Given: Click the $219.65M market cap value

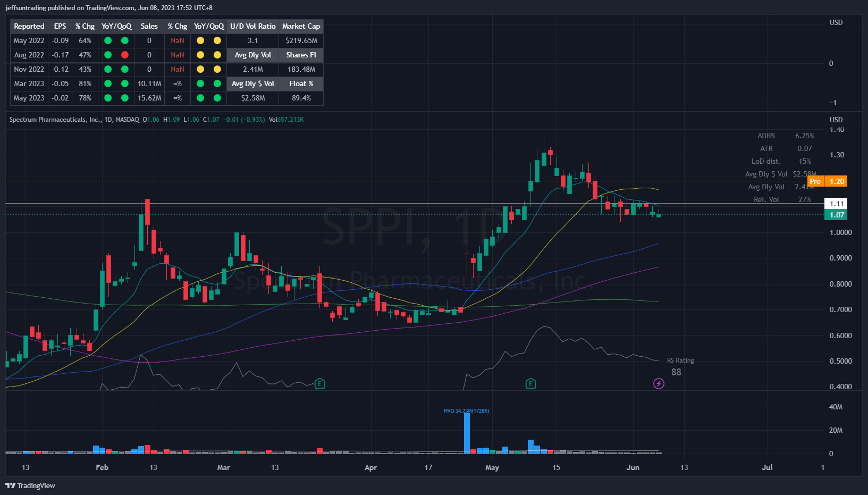Looking at the screenshot, I should 301,40.
